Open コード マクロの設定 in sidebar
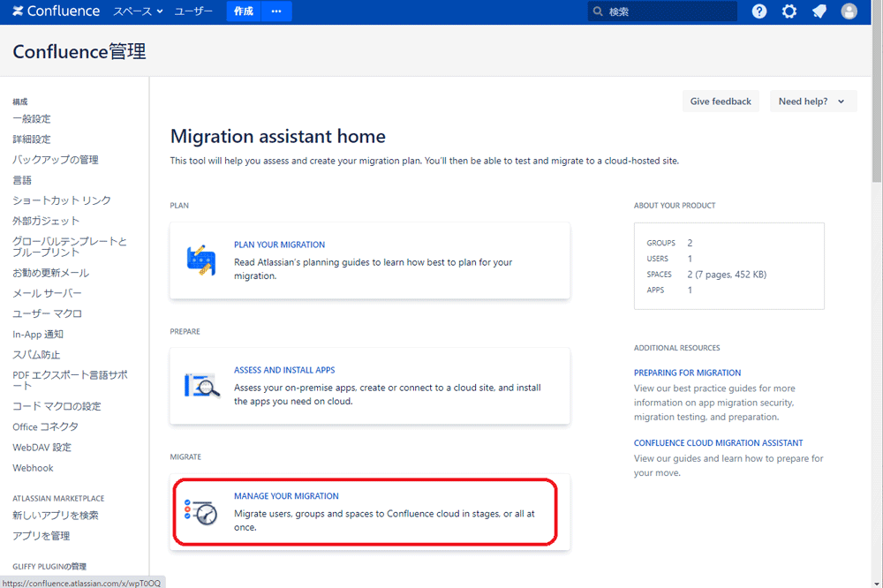The height and width of the screenshot is (588, 883). coord(57,407)
